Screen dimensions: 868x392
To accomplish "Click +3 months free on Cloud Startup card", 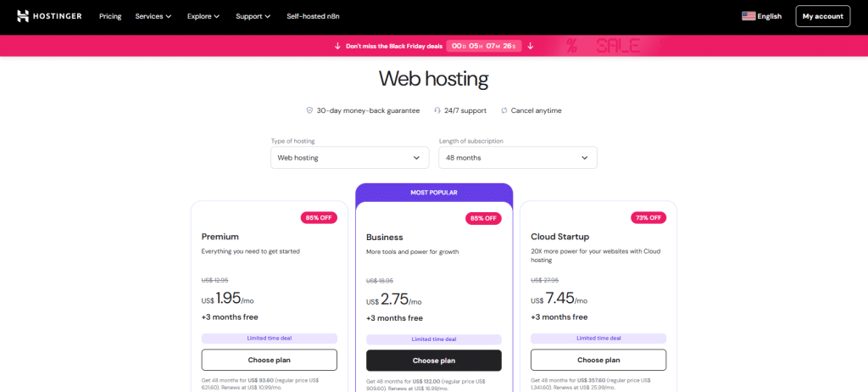I will tap(559, 317).
